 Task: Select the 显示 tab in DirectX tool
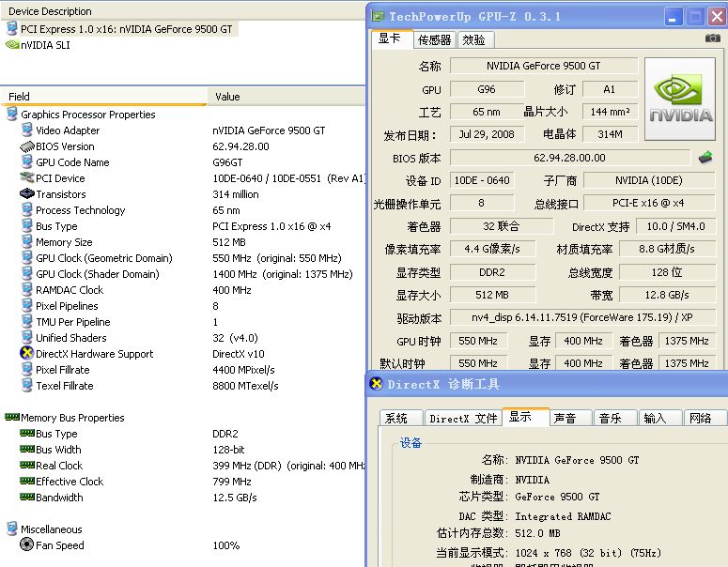point(526,417)
